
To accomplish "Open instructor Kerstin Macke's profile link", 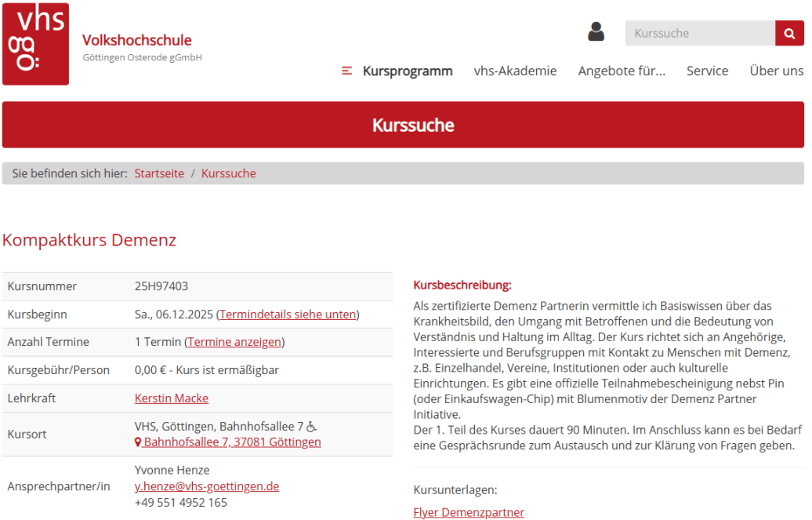I will tap(172, 398).
